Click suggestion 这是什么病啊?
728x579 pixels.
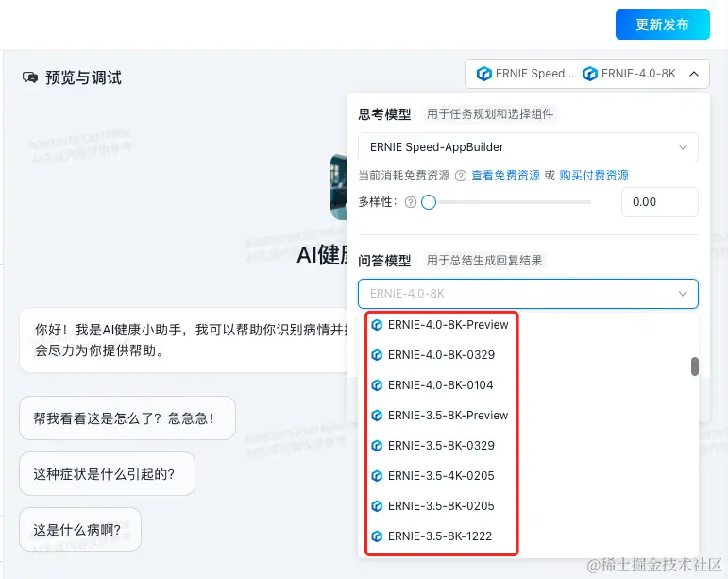tap(80, 529)
